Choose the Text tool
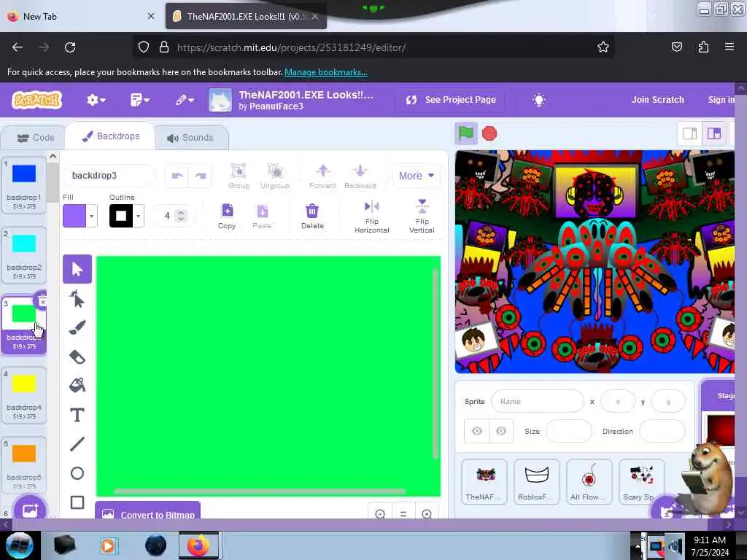Image resolution: width=747 pixels, height=560 pixels. tap(77, 415)
